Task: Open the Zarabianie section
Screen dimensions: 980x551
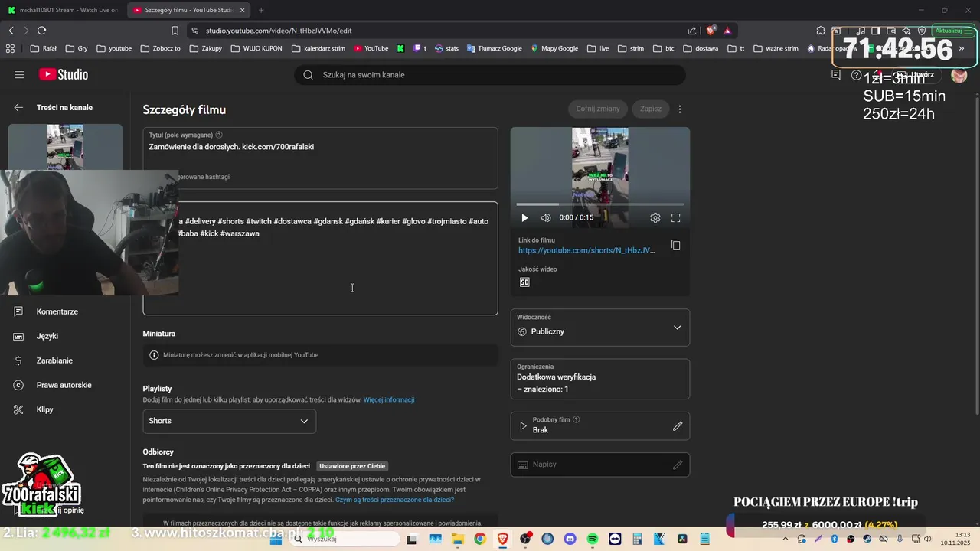Action: point(54,360)
